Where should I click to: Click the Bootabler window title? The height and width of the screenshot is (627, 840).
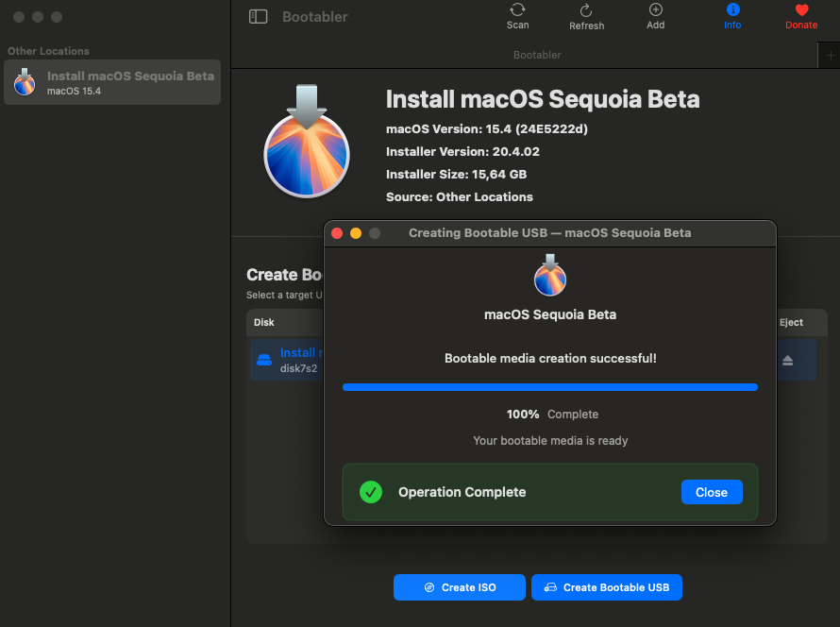tap(315, 17)
